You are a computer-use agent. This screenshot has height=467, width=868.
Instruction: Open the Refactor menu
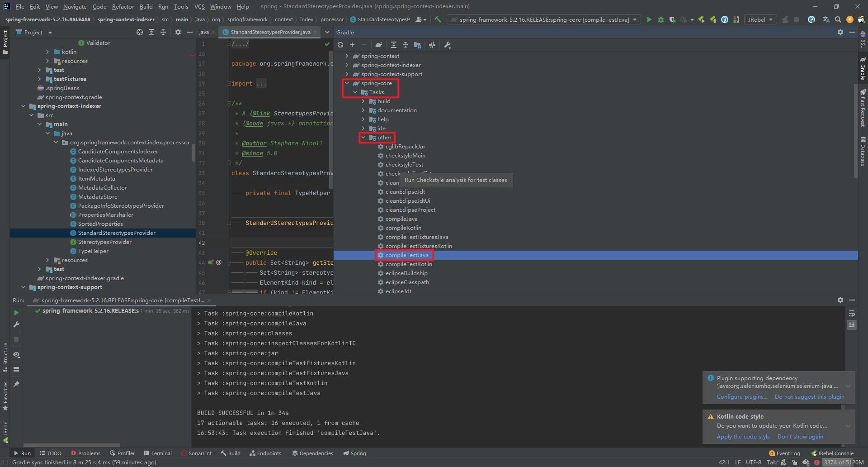pyautogui.click(x=123, y=6)
